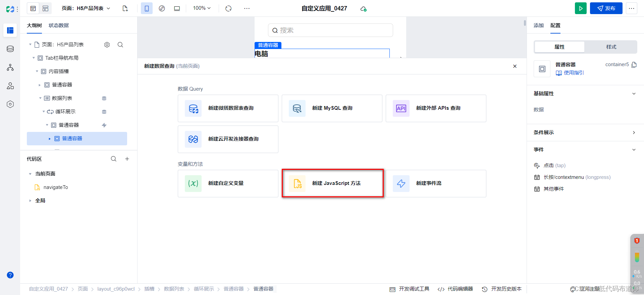Open the components library sidebar icon
Viewport: 644px width, 295px height.
coord(10,86)
